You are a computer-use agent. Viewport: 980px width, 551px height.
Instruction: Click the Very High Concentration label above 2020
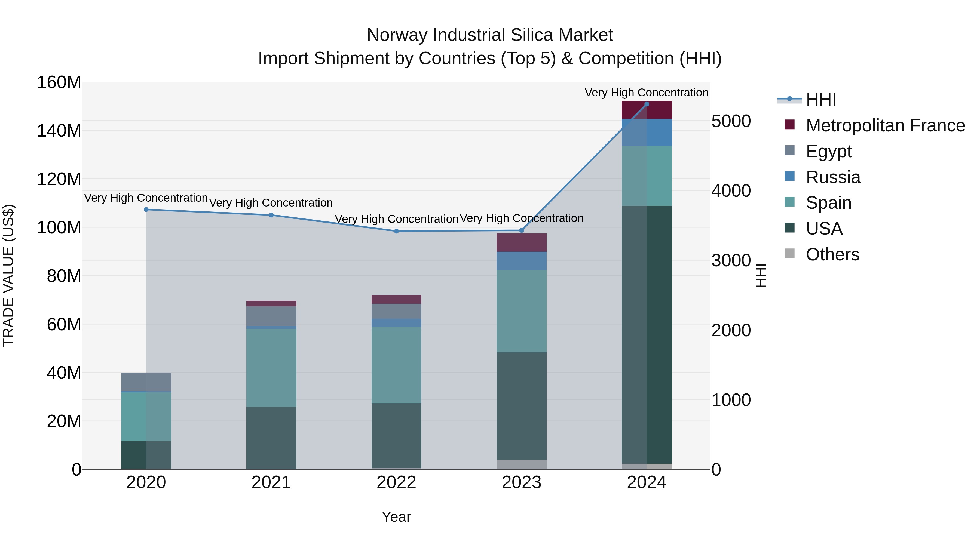[x=146, y=198]
